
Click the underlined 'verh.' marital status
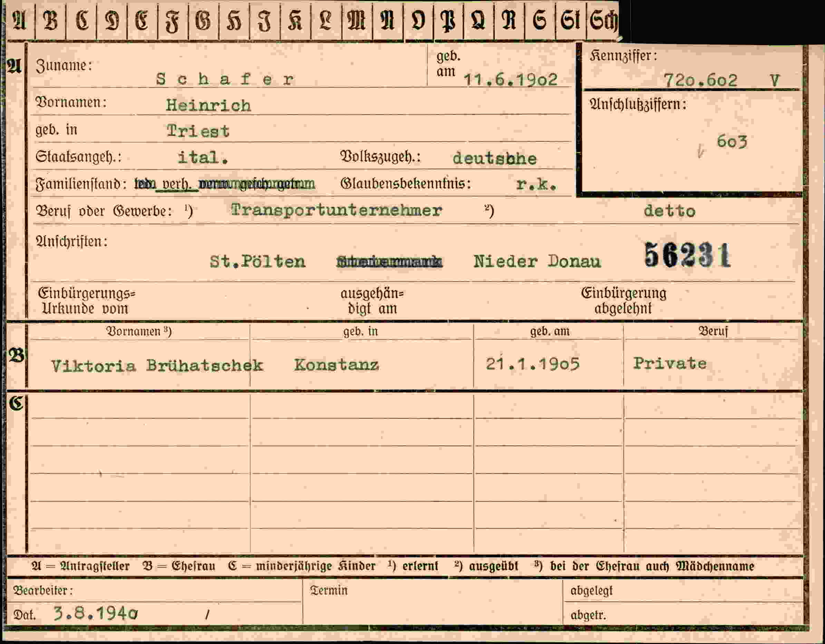click(x=176, y=184)
